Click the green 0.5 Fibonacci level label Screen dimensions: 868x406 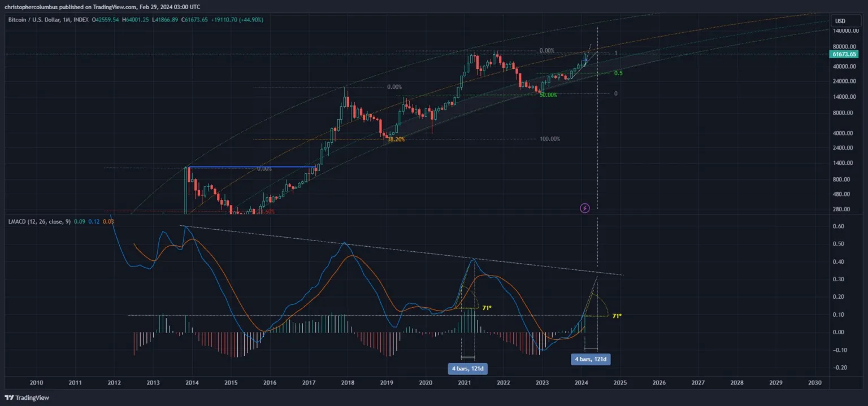(x=618, y=73)
